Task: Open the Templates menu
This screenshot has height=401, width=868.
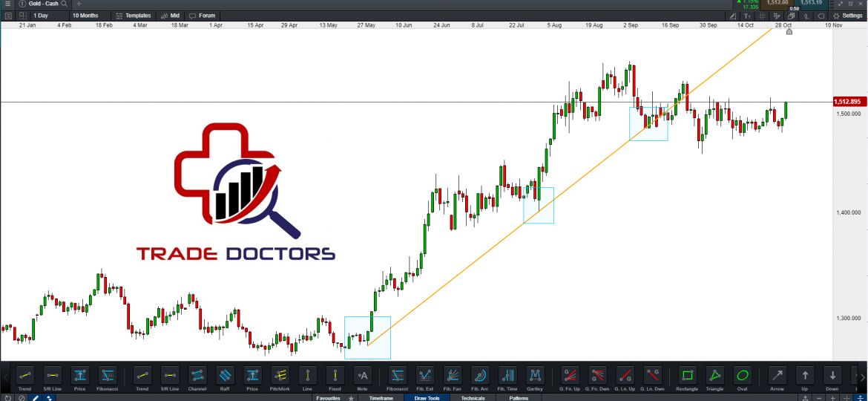Action: pyautogui.click(x=132, y=16)
